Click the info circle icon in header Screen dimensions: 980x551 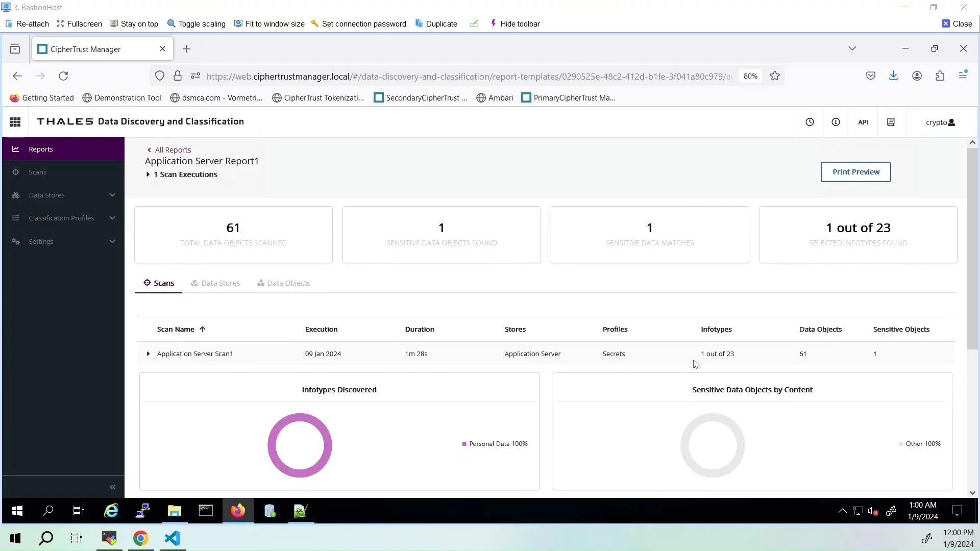pyautogui.click(x=836, y=122)
